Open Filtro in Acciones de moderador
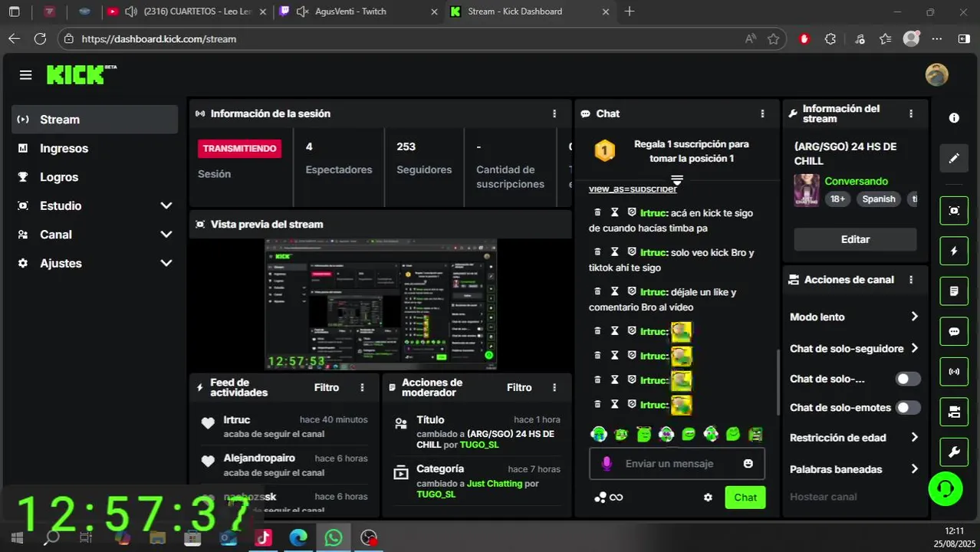Viewport: 980px width, 552px height. click(x=519, y=388)
